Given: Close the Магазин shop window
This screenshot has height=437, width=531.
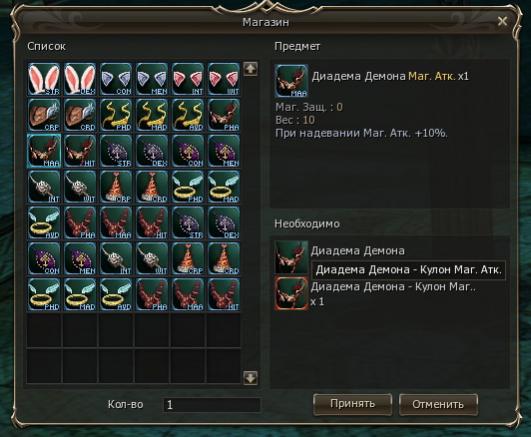Looking at the screenshot, I should (x=503, y=21).
